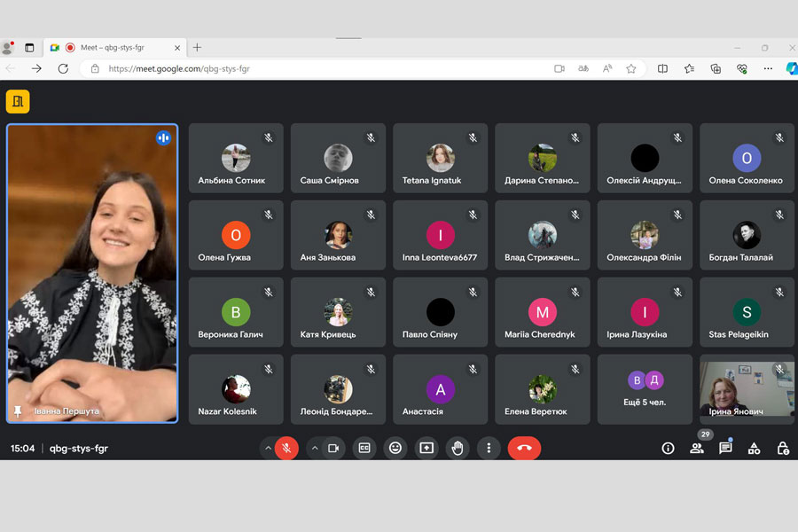This screenshot has width=798, height=532.
Task: Click Nazar Kolesnik participant tile
Action: pos(236,389)
